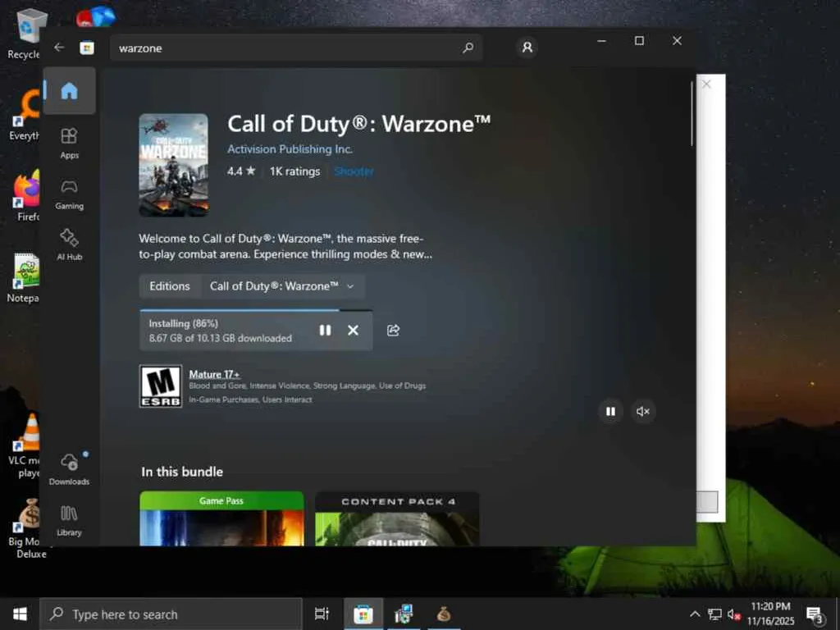
Task: Open the Gaming section in sidebar
Action: click(69, 194)
